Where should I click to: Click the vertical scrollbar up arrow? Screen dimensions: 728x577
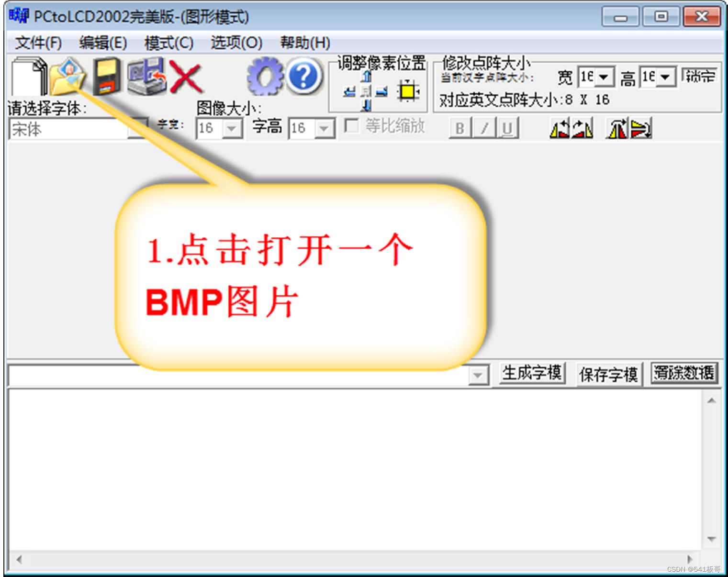[x=712, y=400]
